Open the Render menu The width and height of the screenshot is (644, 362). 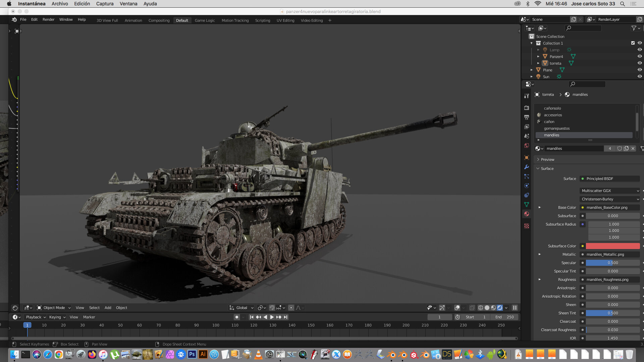pos(48,19)
